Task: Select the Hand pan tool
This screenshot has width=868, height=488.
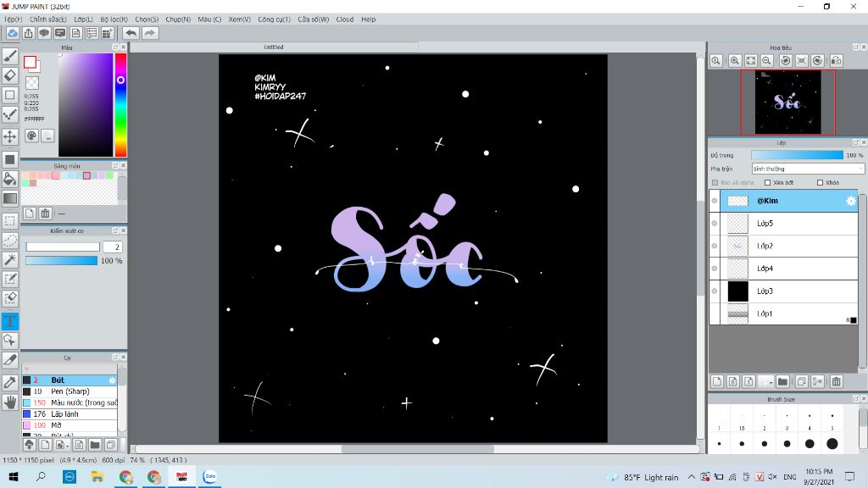Action: click(x=10, y=402)
